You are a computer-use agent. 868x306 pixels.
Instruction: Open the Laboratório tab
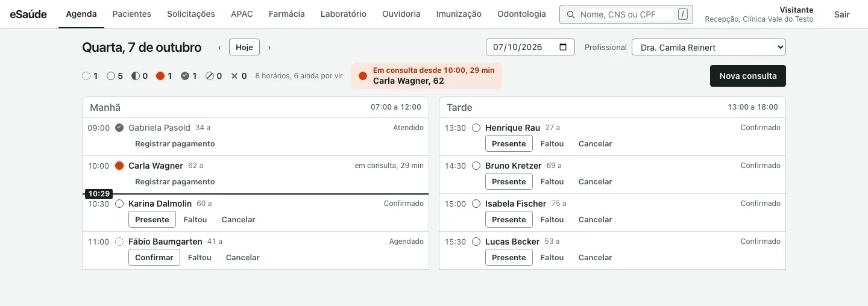344,14
